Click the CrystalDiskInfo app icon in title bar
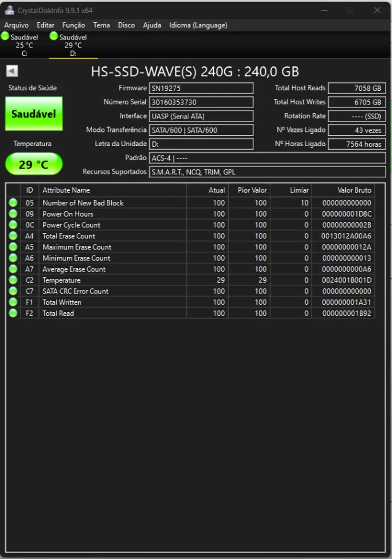Viewport: 392px width, 559px height. pyautogui.click(x=9, y=10)
